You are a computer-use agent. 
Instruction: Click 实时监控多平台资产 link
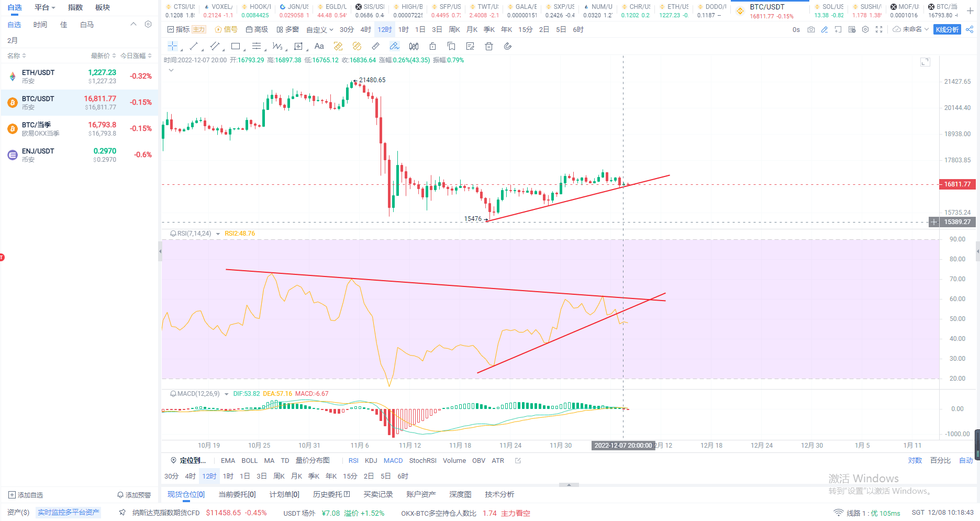68,513
